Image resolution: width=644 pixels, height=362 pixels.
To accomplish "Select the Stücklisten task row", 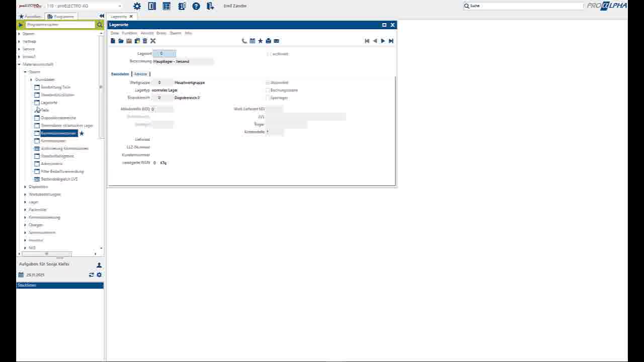I will [x=60, y=285].
